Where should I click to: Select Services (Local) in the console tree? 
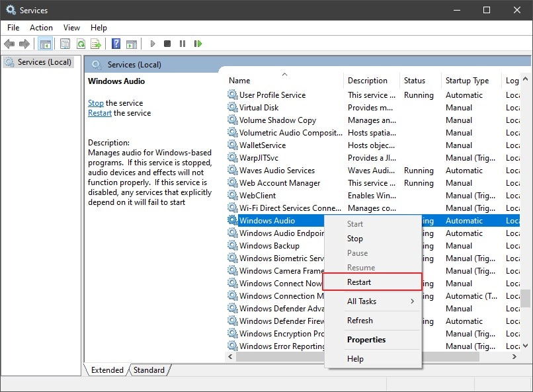[x=38, y=62]
